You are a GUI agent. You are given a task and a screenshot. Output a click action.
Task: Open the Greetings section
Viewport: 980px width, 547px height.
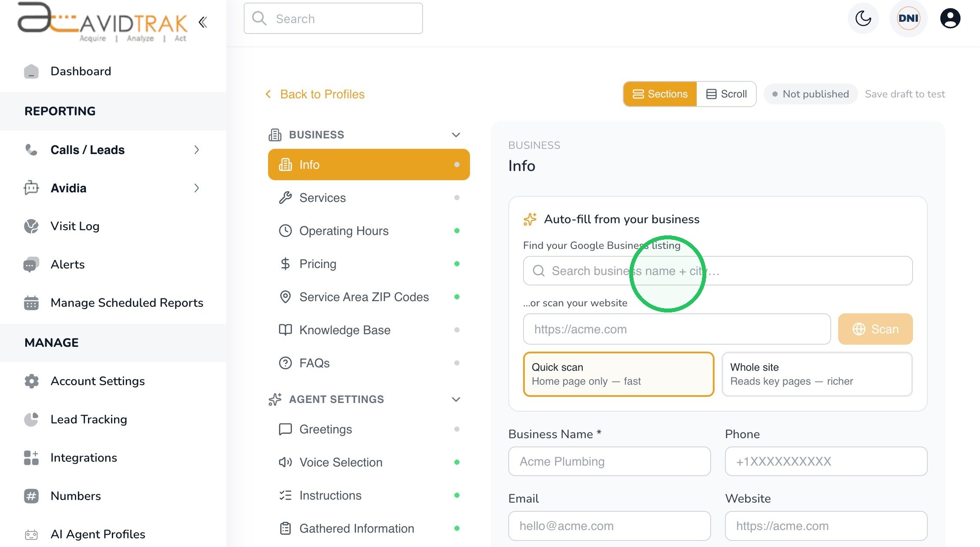(369, 429)
